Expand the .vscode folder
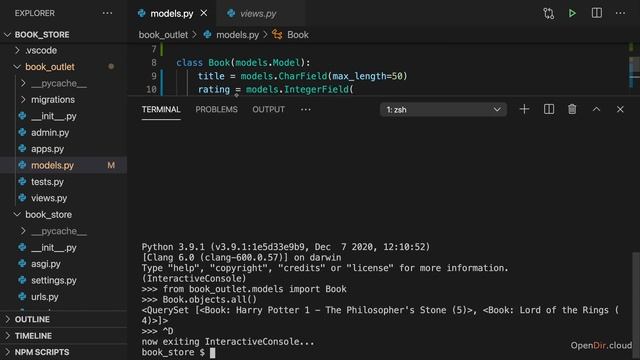Screen dimensions: 640x360 pyautogui.click(x=17, y=50)
